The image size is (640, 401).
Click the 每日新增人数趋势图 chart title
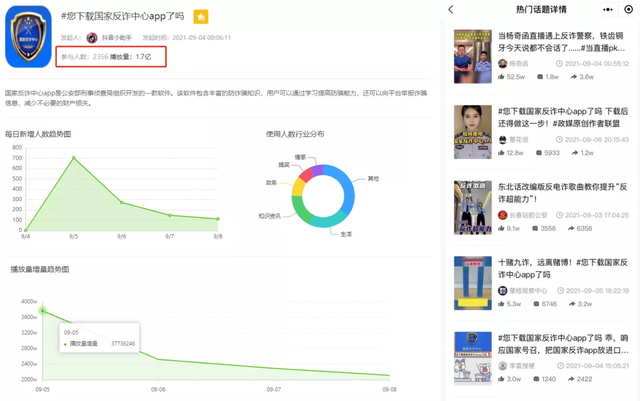pos(38,134)
